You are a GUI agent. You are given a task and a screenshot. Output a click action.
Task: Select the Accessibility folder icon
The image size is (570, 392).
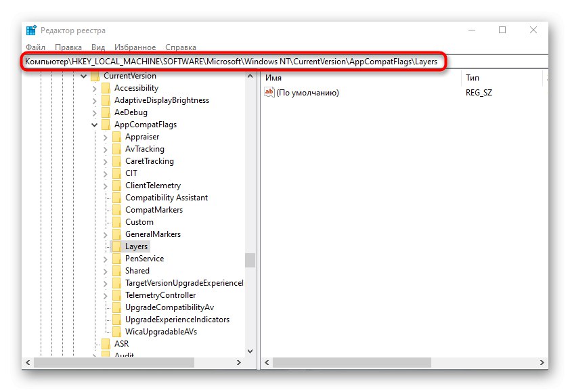pos(106,88)
